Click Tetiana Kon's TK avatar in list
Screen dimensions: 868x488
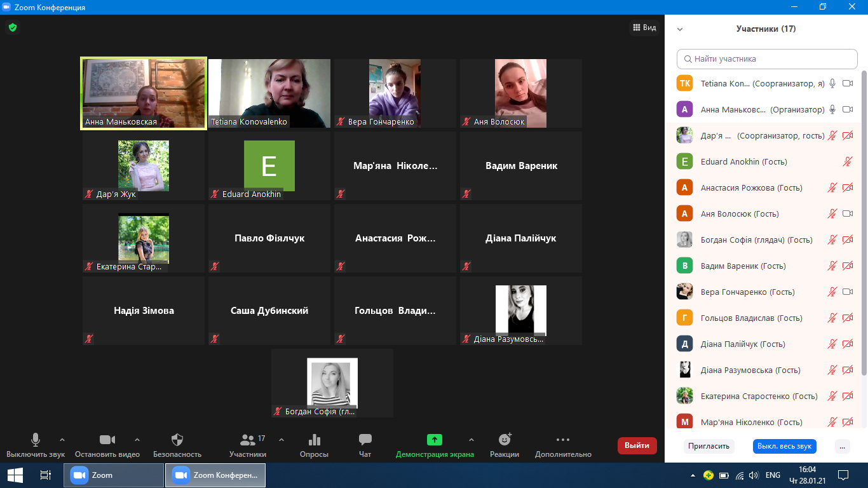tap(684, 83)
